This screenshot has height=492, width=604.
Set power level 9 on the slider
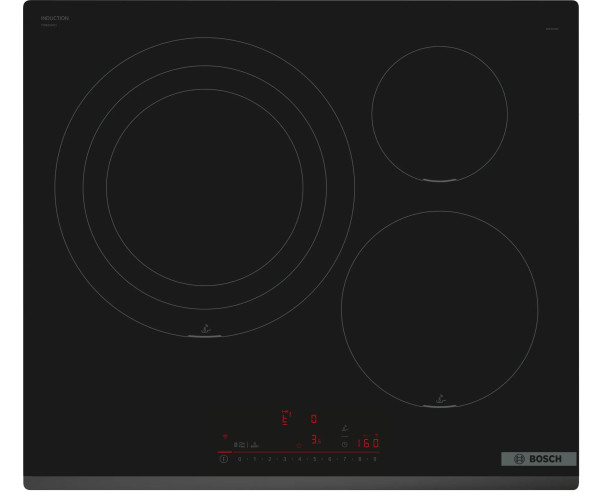[374, 459]
